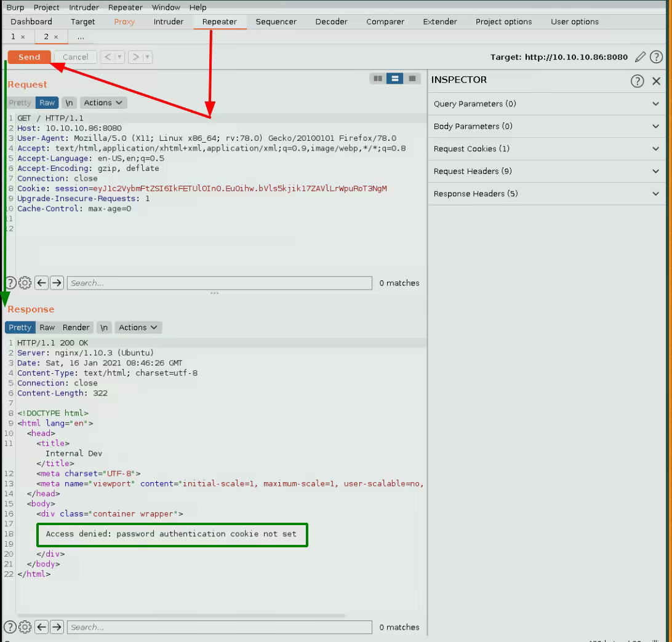Switch to the Decoder tab
672x642 pixels.
point(331,22)
